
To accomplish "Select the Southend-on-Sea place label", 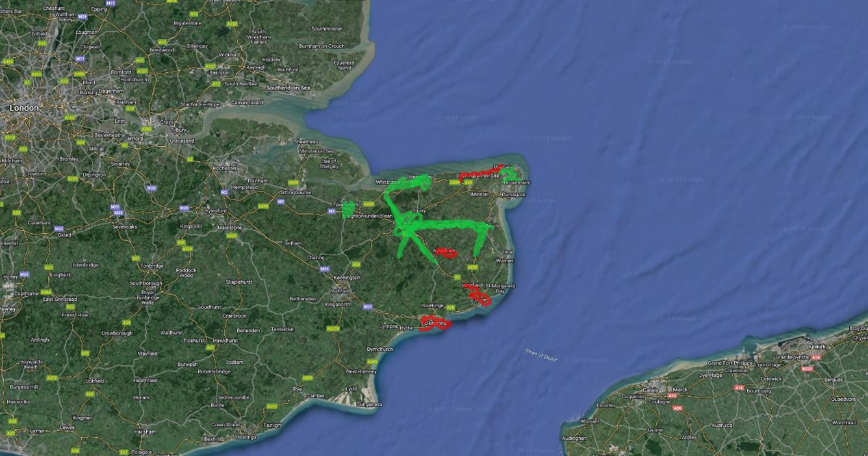I will [x=289, y=88].
